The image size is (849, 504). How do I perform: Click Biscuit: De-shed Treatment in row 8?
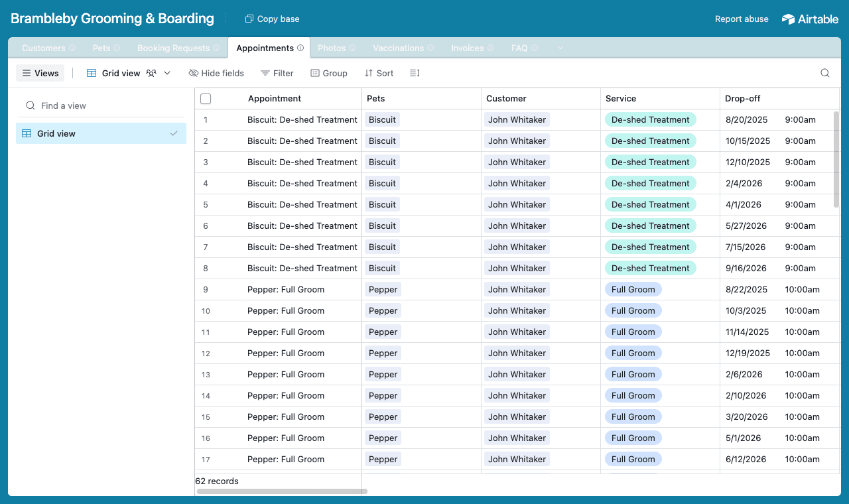click(x=302, y=269)
